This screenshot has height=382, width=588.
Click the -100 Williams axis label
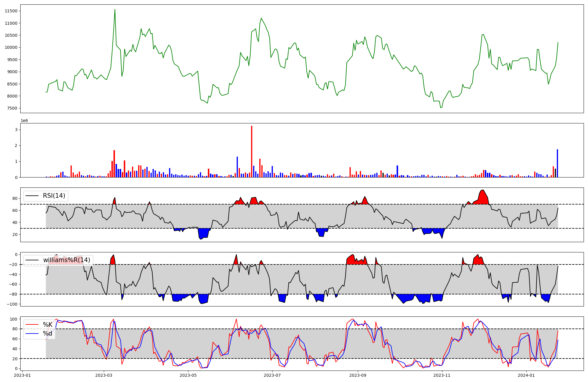click(12, 304)
